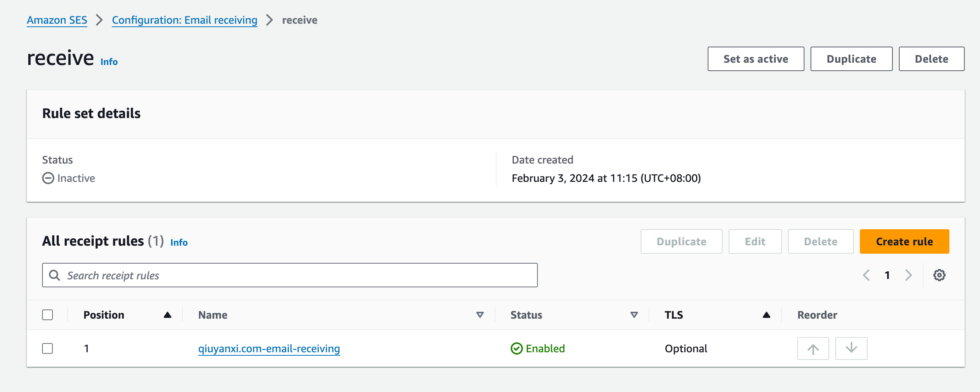Open Info link next to receive title
The height and width of the screenshot is (392, 980).
coord(109,62)
